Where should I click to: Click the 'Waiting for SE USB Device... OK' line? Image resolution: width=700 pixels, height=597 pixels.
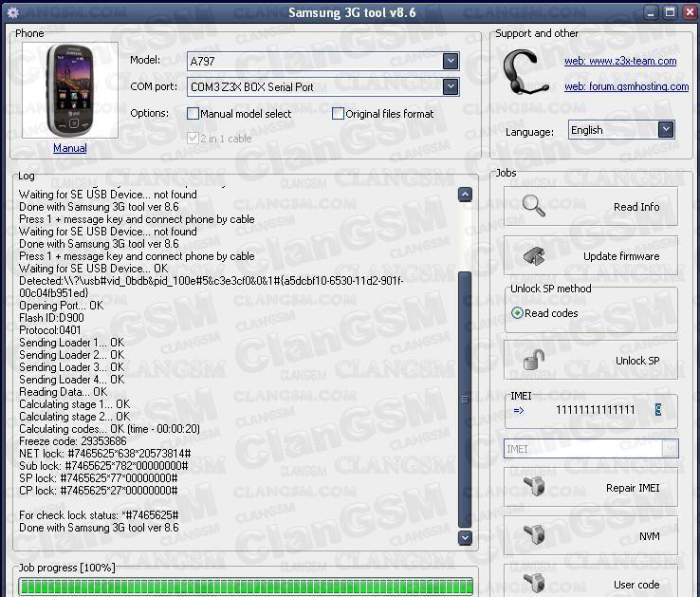(94, 268)
